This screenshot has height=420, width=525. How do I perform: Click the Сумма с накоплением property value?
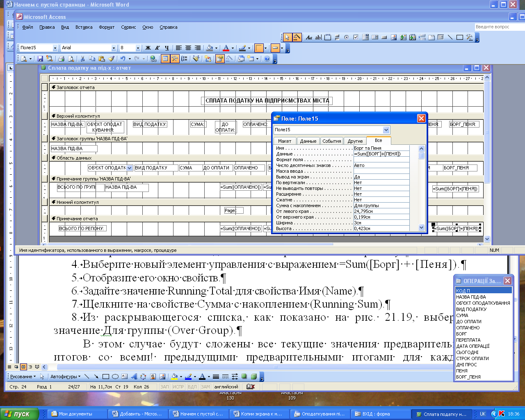[x=381, y=205]
